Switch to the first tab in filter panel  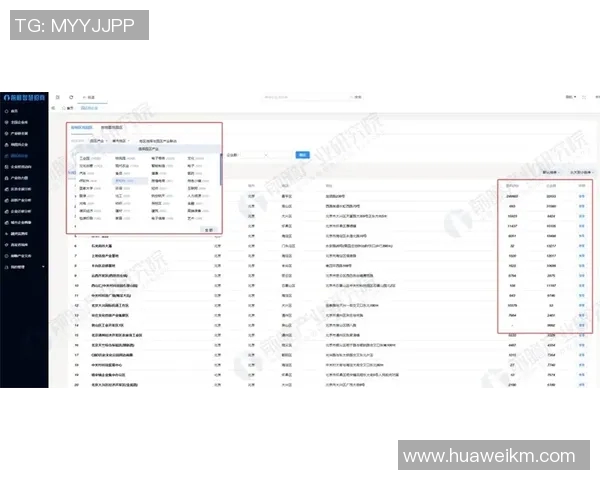click(82, 128)
